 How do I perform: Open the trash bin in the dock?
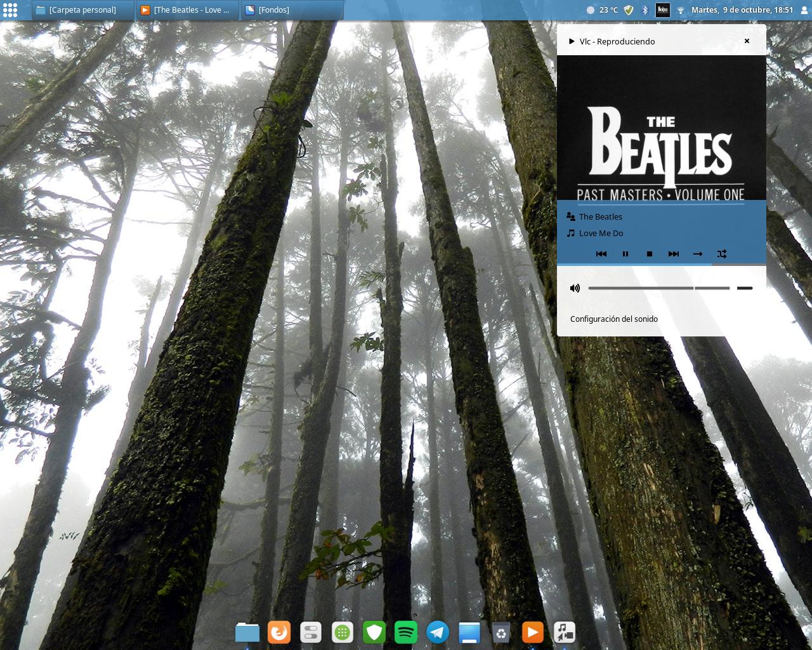click(501, 632)
